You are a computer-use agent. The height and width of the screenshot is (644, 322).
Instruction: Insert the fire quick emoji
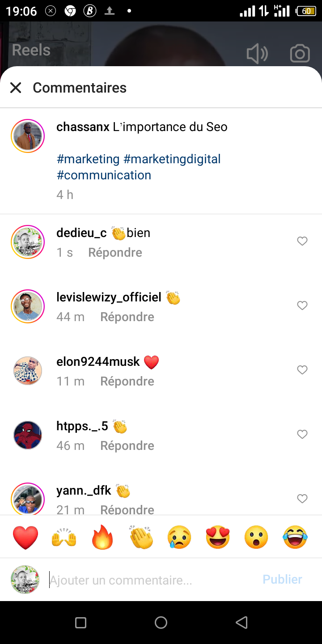pos(102,537)
